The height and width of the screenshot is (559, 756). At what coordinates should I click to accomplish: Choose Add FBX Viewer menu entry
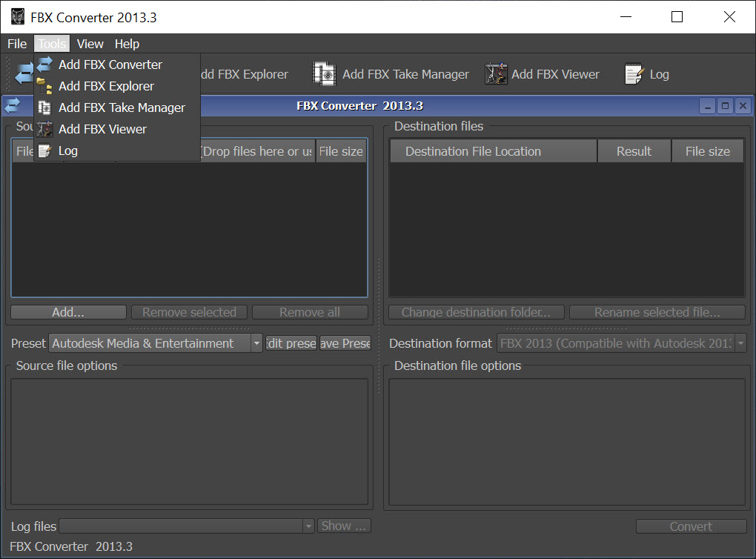117,129
